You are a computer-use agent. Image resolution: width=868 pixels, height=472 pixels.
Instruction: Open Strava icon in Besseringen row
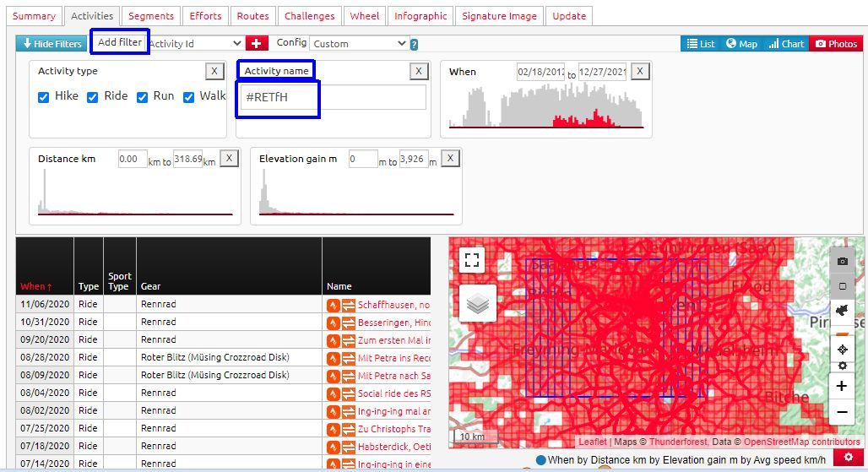(334, 323)
